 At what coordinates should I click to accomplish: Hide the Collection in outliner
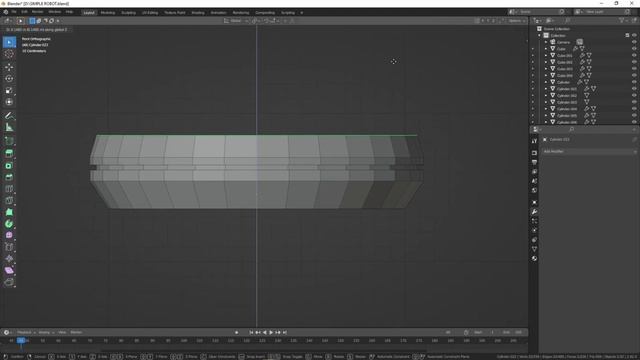coord(634,36)
